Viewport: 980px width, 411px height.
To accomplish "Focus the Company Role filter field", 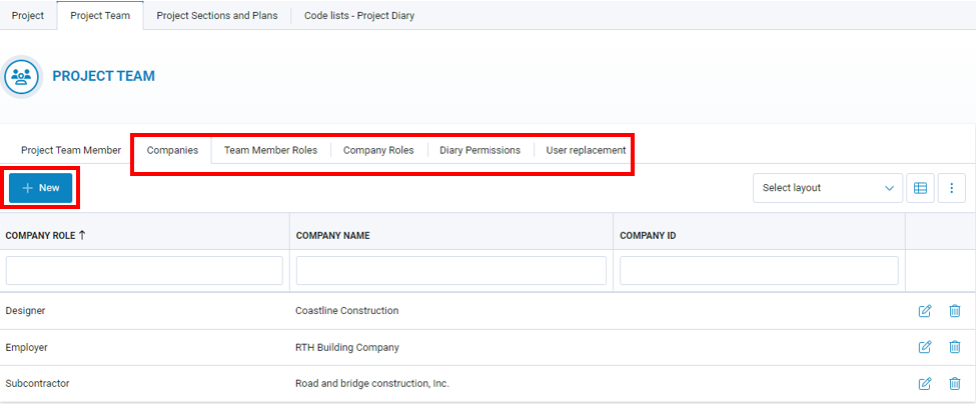I will pyautogui.click(x=145, y=270).
